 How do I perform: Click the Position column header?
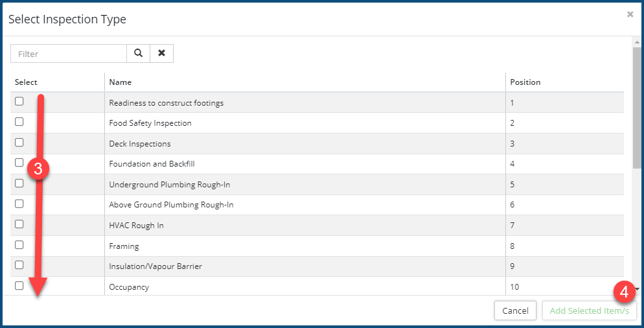tap(525, 82)
